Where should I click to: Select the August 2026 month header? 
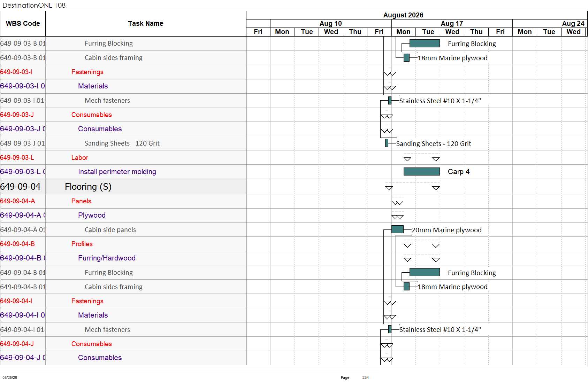(403, 15)
